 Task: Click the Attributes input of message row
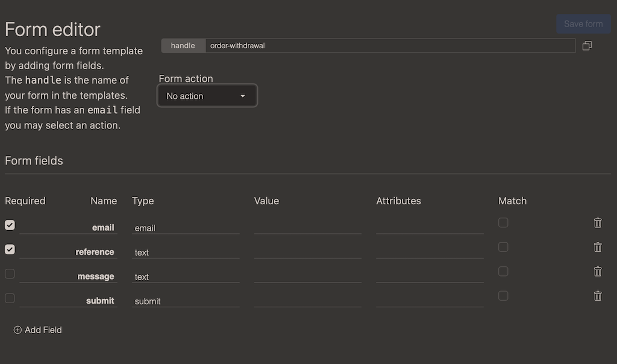[x=430, y=277]
